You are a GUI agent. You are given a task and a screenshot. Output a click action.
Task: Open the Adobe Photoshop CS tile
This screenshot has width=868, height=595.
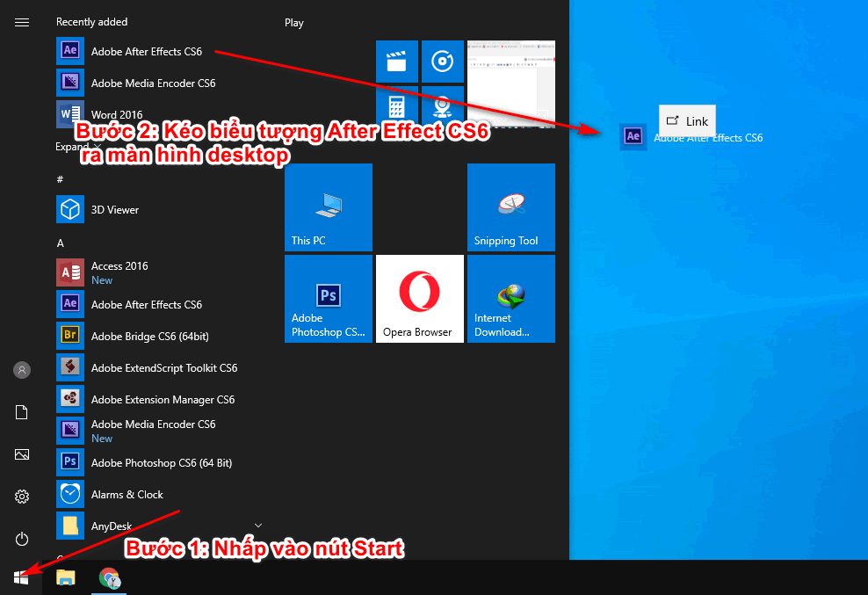coord(329,299)
